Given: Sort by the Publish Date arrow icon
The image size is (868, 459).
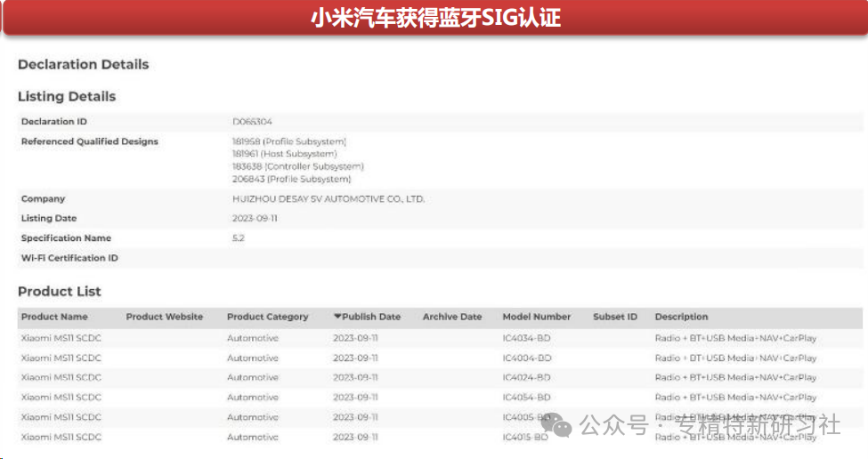Looking at the screenshot, I should [x=337, y=317].
